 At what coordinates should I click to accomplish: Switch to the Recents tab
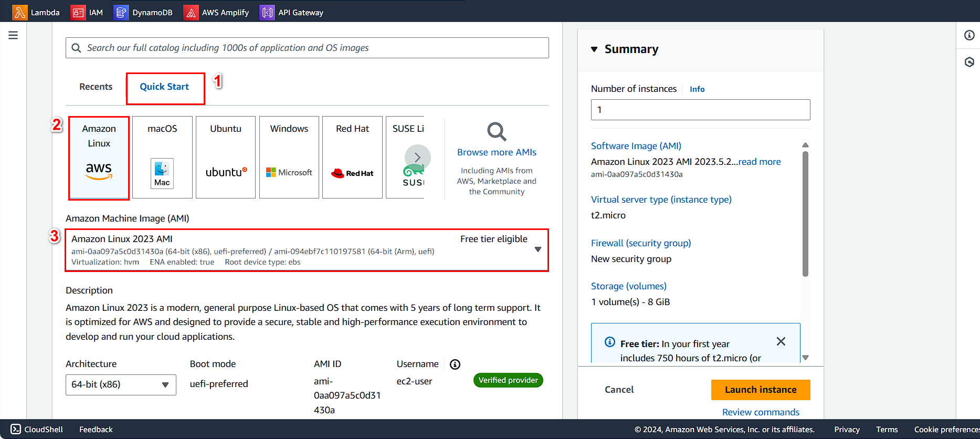pyautogui.click(x=96, y=87)
